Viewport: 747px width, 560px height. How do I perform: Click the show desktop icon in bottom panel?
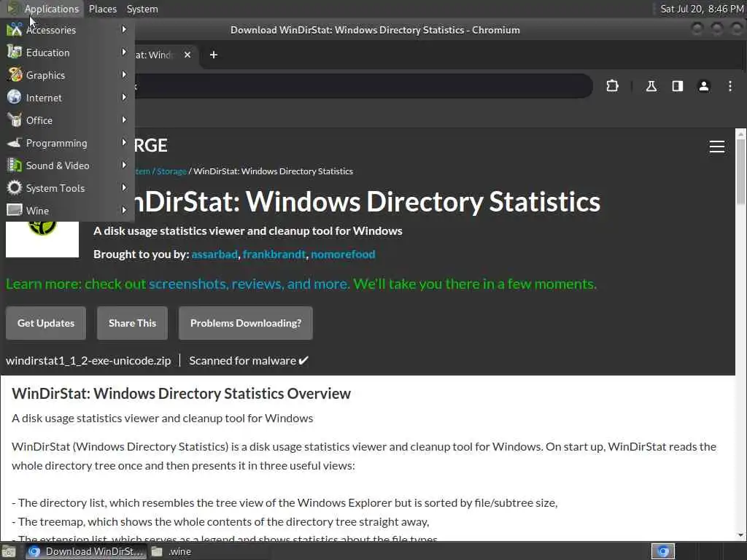coord(9,551)
